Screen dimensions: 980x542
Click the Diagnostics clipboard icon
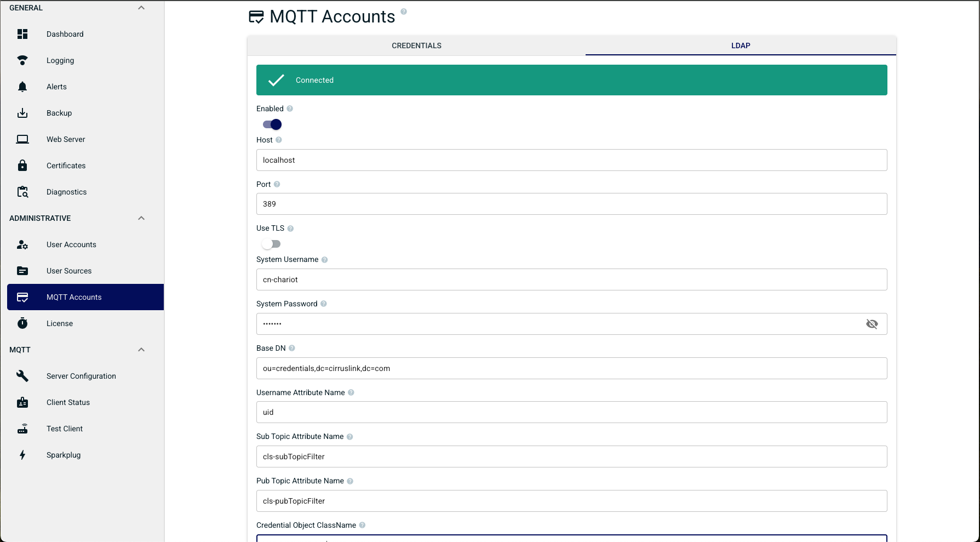[x=22, y=192]
